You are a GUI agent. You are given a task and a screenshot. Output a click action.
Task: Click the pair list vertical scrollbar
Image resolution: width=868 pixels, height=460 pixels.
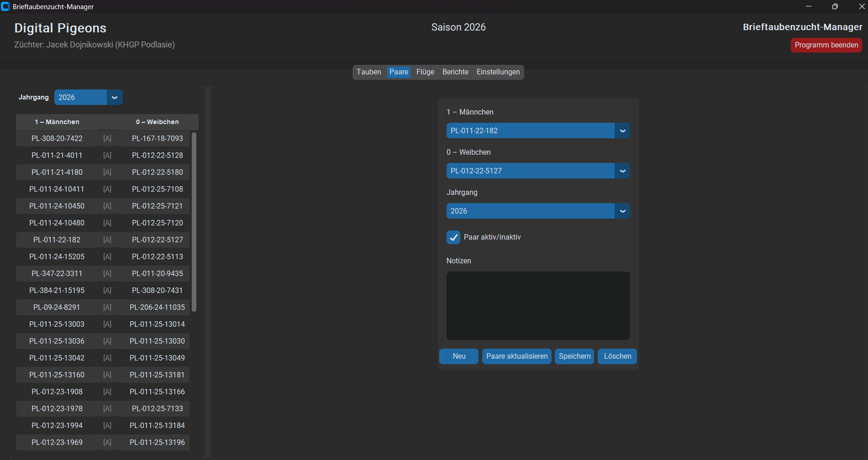pyautogui.click(x=194, y=222)
